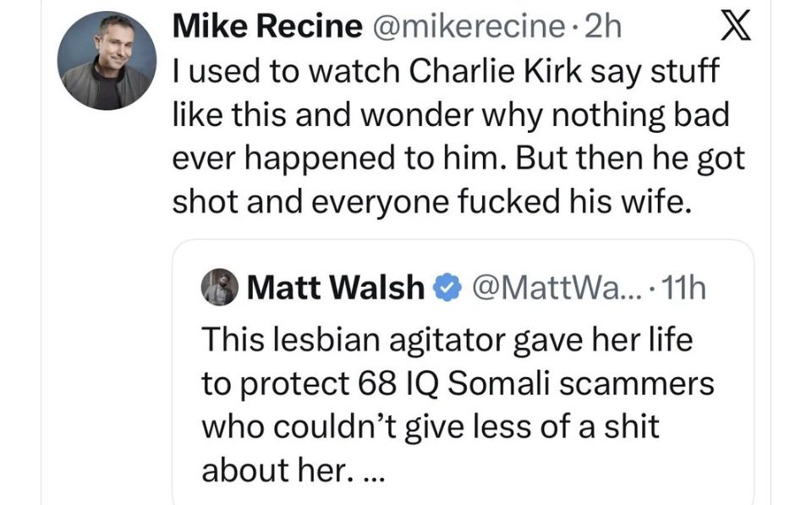Click the quoted post's first text line

pos(447,340)
